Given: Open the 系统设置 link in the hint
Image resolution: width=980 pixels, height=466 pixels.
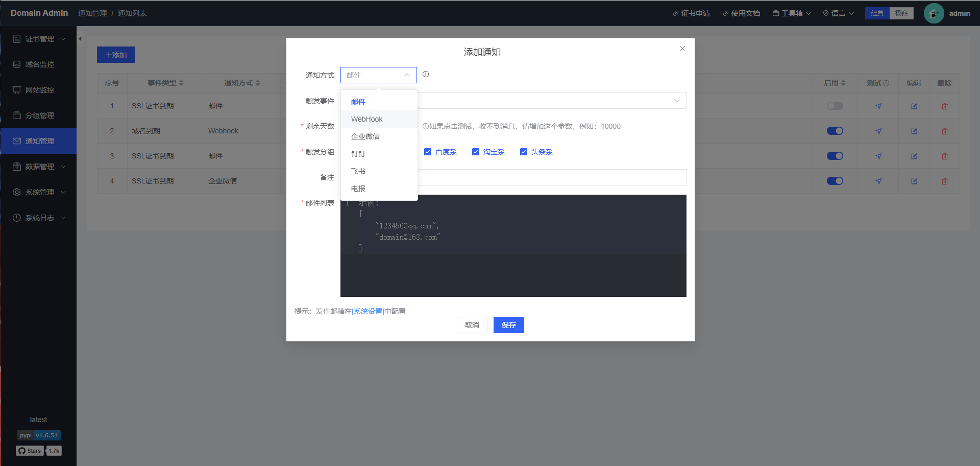Looking at the screenshot, I should coord(368,311).
